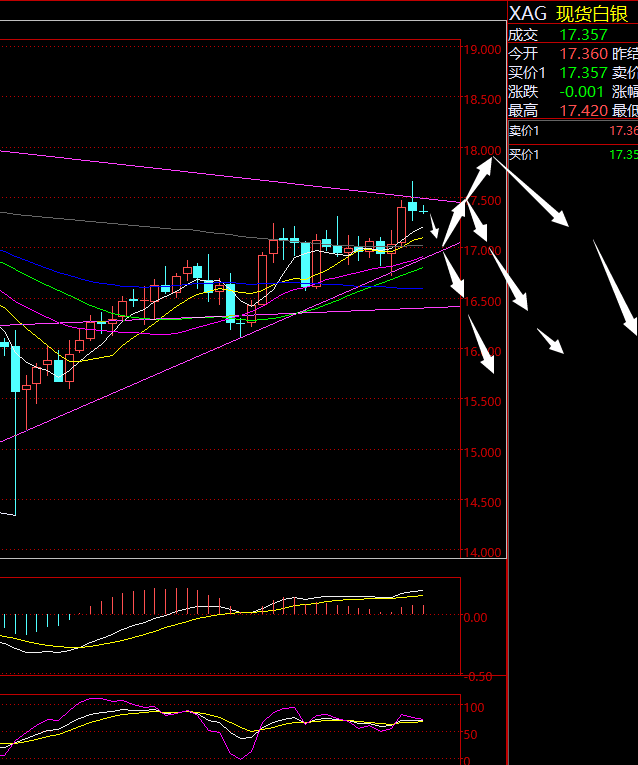
Task: Click the 15.500 price axis label
Action: tap(482, 402)
